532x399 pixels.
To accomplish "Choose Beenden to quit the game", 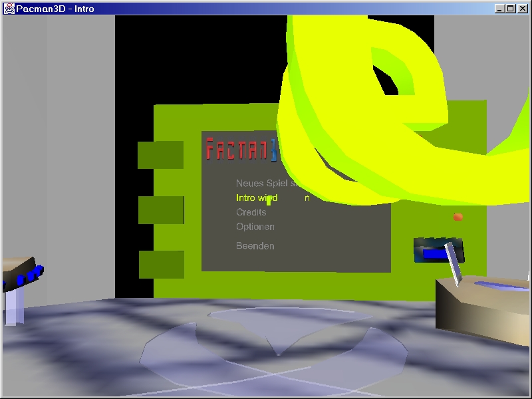I will 255,246.
